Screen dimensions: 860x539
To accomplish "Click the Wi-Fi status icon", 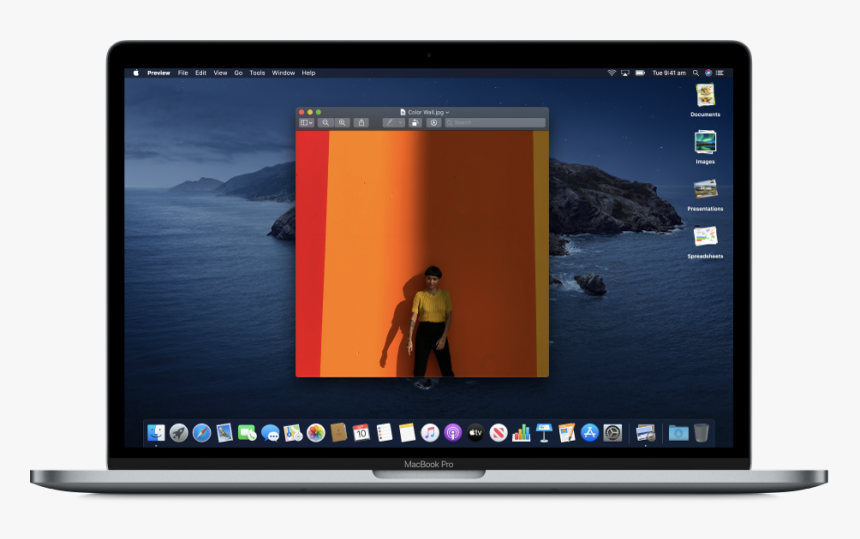I will tap(612, 73).
